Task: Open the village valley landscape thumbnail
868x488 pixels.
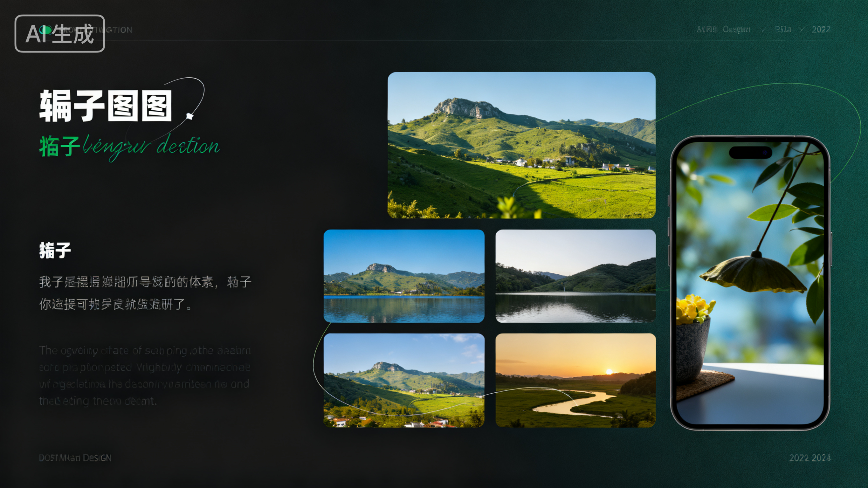Action: [404, 380]
